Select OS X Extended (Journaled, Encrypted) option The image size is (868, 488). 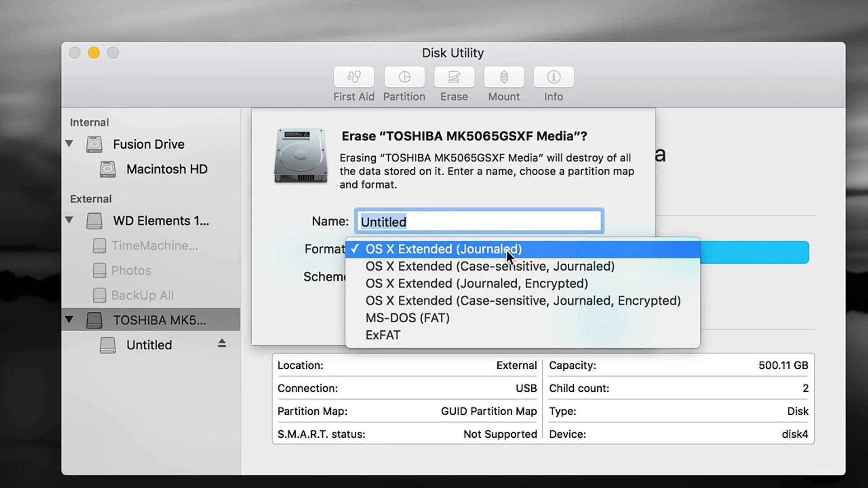point(476,283)
